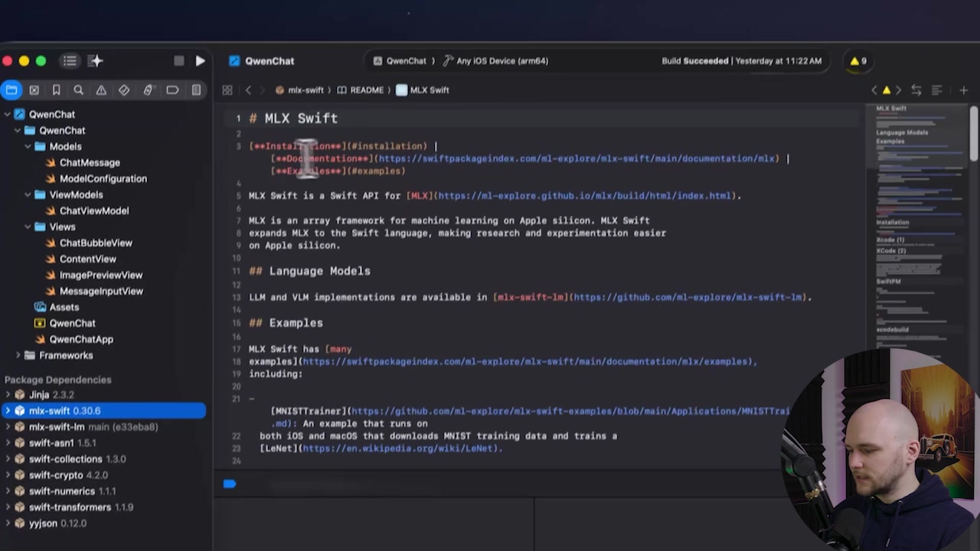Open the Find navigator

tap(79, 90)
